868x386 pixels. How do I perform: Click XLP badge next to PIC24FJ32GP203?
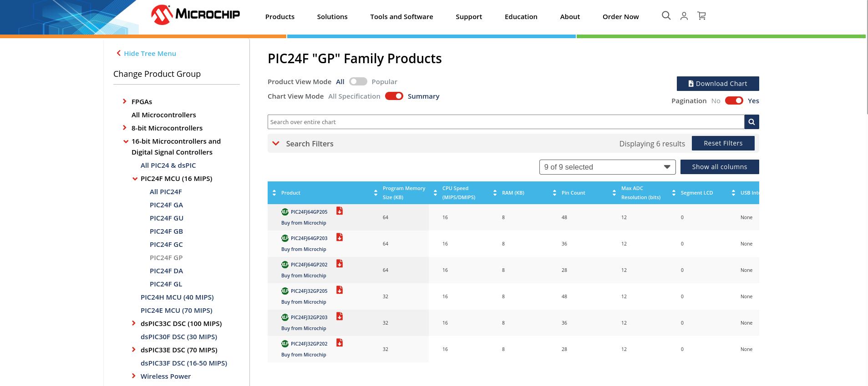(x=285, y=317)
